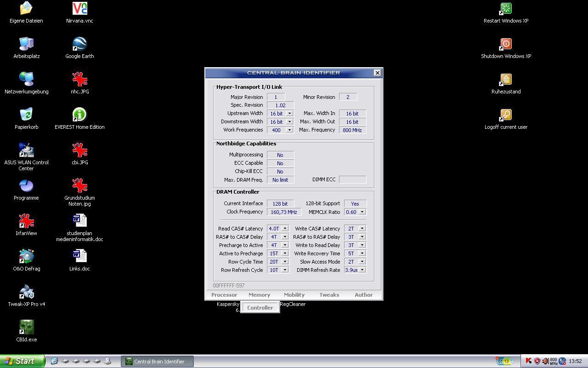Open MEMCLK Ratio dropdown

[362, 212]
